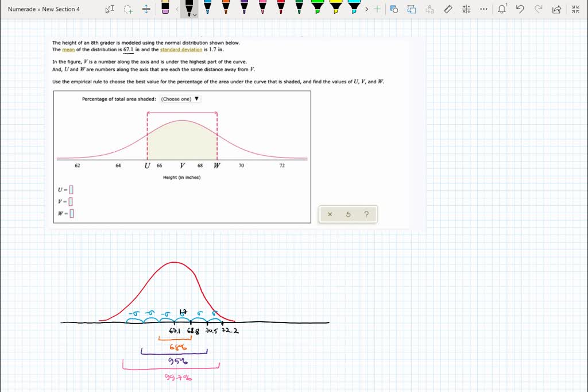
Task: Activate the Redo icon
Action: 539,9
